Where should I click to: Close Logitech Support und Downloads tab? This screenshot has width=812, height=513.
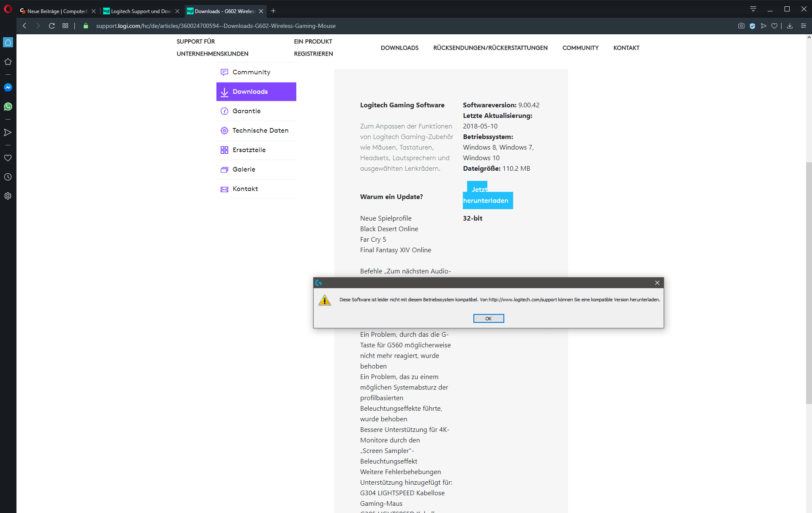178,11
